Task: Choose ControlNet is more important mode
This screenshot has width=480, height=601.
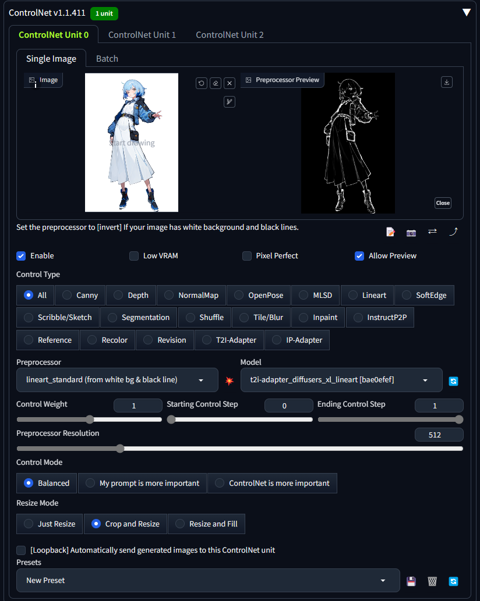Action: pyautogui.click(x=272, y=483)
